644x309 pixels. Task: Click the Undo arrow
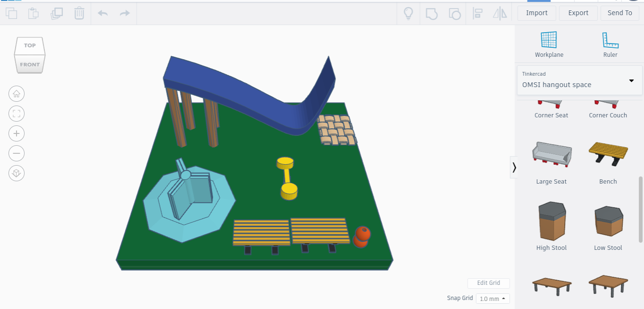(103, 13)
